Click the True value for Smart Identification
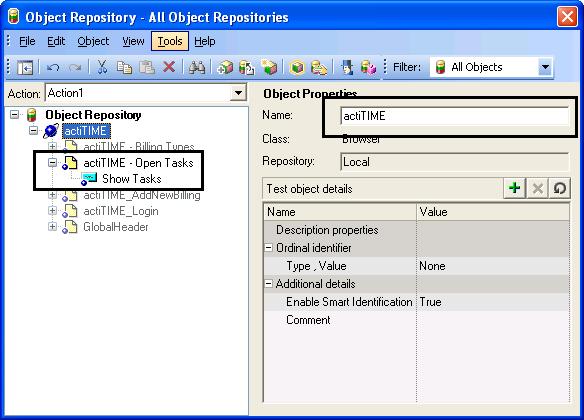 click(430, 302)
